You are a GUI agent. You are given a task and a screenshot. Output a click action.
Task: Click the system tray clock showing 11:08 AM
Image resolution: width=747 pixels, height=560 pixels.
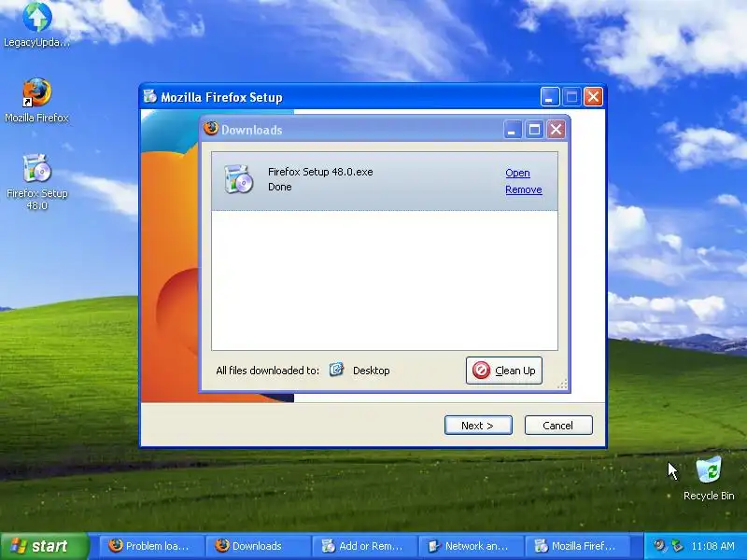click(x=712, y=546)
